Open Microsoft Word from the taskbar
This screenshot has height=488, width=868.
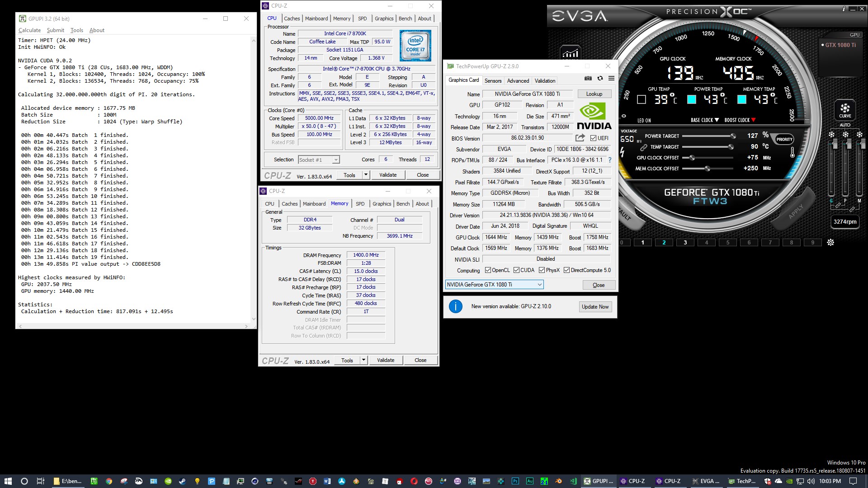coord(327,481)
